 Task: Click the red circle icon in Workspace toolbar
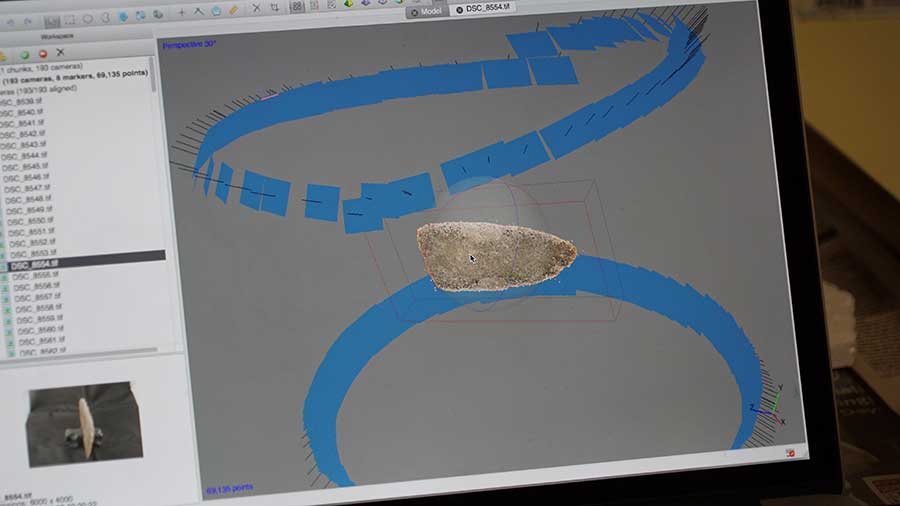point(42,54)
